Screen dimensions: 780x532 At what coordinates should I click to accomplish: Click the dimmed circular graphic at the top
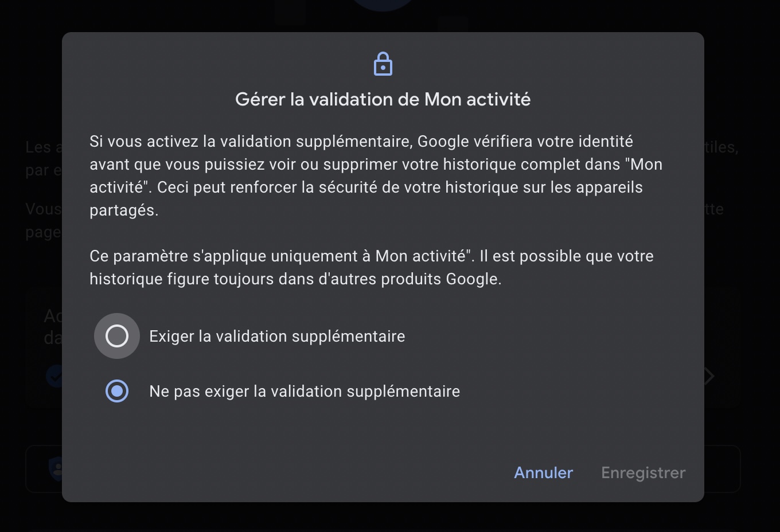[x=383, y=6]
